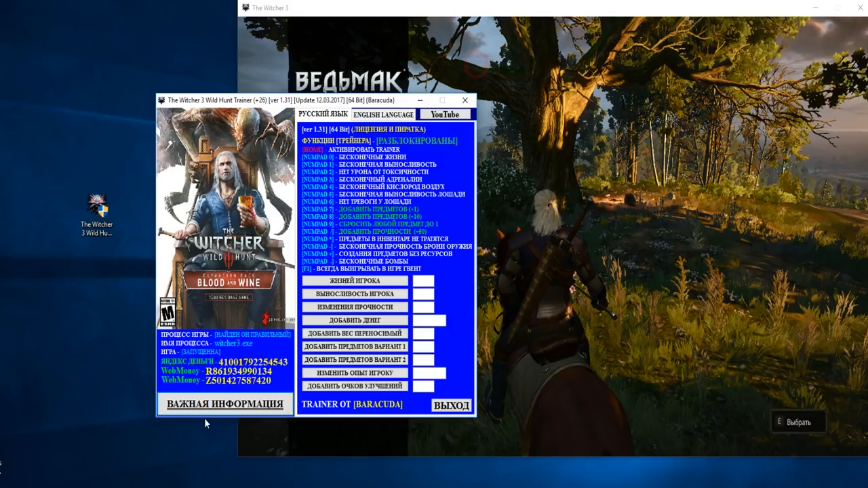The height and width of the screenshot is (488, 868).
Task: Click ДОБАВИТЬ ВЕС ПЕРЕНОСИМЫЙ button
Action: (355, 333)
